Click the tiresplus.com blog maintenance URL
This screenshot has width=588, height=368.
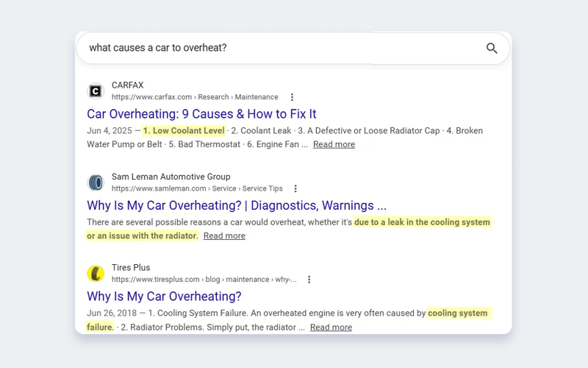click(x=204, y=280)
